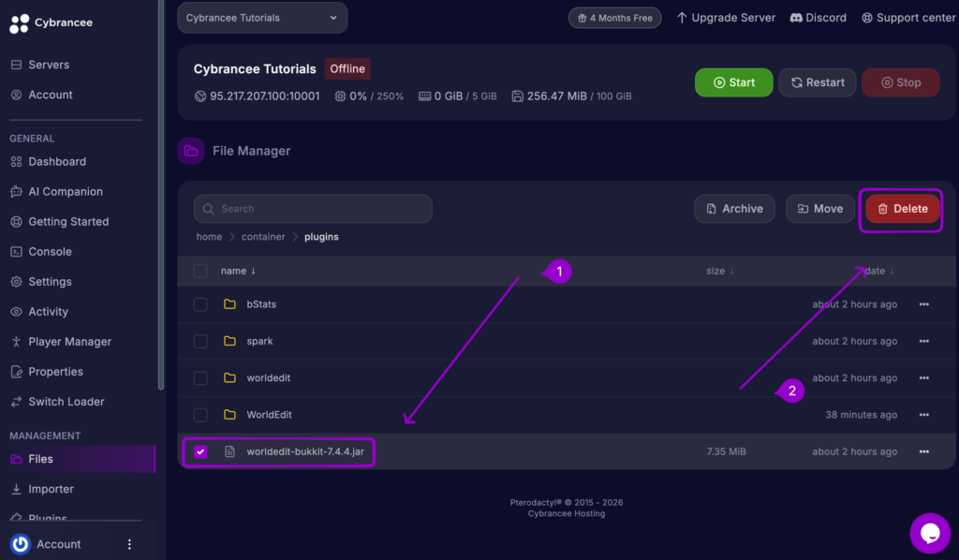Image resolution: width=959 pixels, height=560 pixels.
Task: Sort files by date column
Action: pos(879,271)
